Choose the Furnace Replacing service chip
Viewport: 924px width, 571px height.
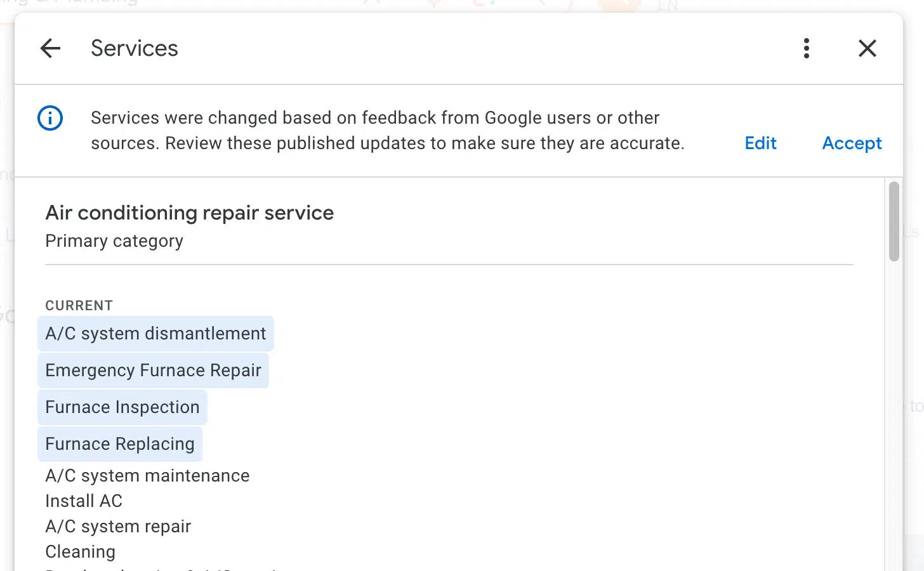tap(120, 444)
